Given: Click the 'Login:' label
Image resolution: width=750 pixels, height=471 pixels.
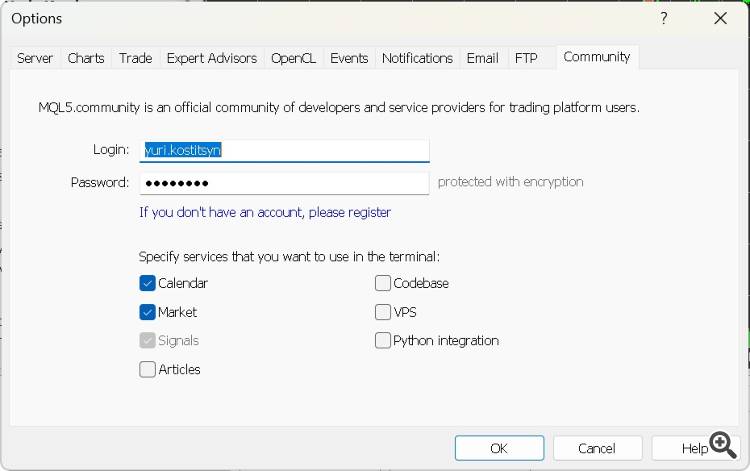Looking at the screenshot, I should [x=111, y=150].
